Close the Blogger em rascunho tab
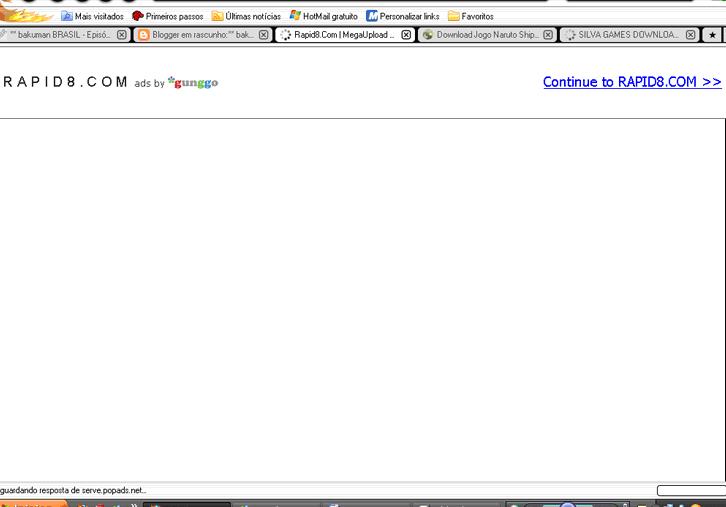 tap(263, 35)
